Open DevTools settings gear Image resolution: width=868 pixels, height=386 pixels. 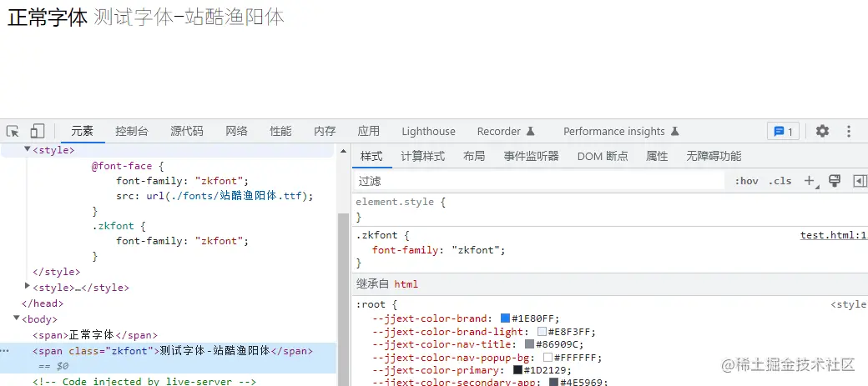[x=823, y=131]
